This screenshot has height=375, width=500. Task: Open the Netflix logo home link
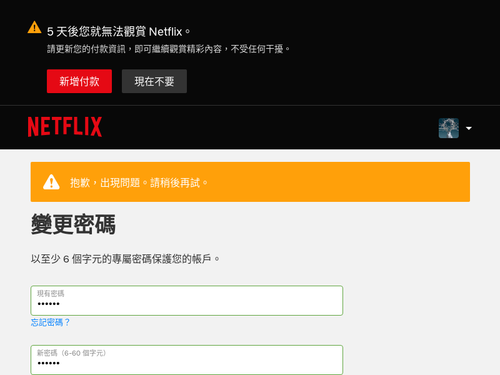coord(65,127)
